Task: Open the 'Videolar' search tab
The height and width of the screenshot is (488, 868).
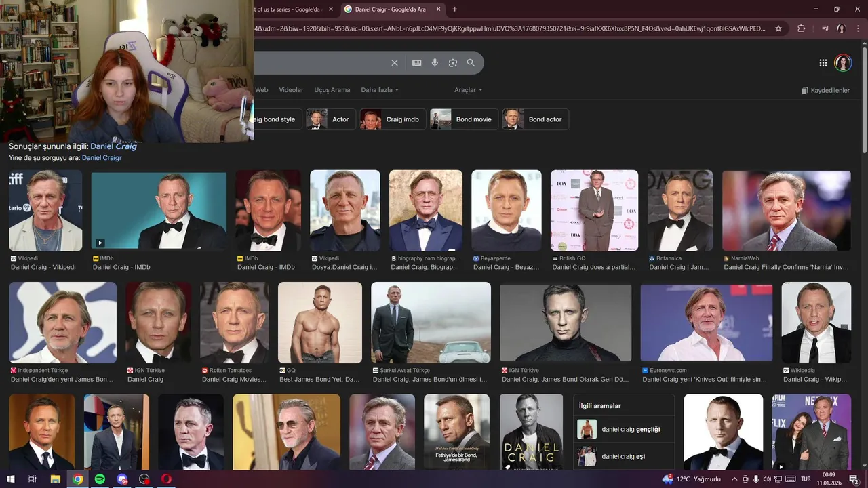Action: (x=292, y=90)
